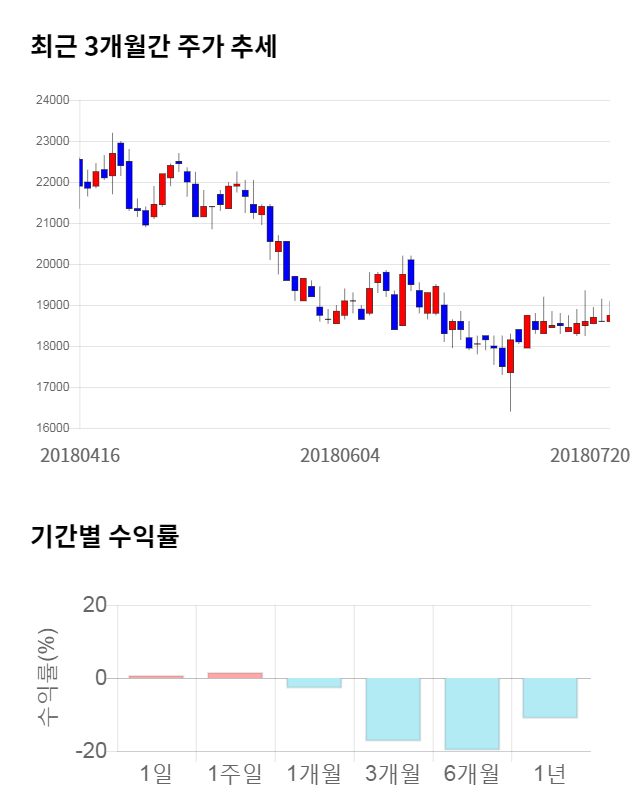Screen dimensions: 640x810
Task: Click the 20000 price axis label
Action: (x=52, y=264)
